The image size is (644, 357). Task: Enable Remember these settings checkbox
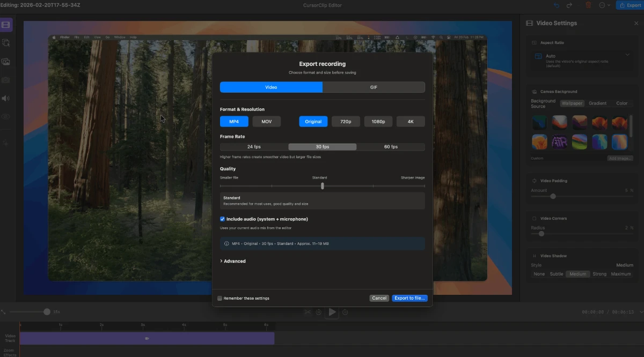(x=220, y=298)
